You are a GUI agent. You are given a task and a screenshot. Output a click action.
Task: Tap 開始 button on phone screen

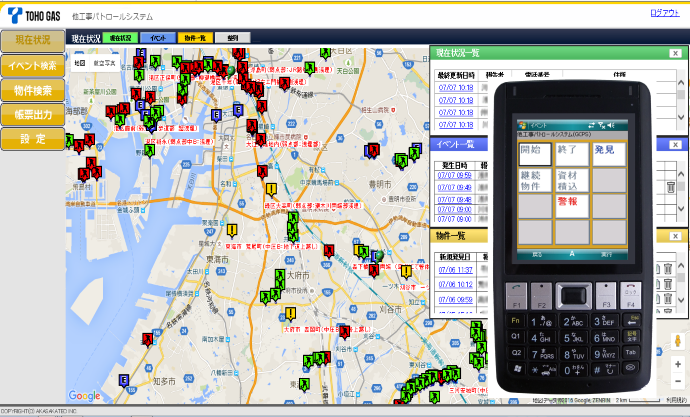coord(535,154)
